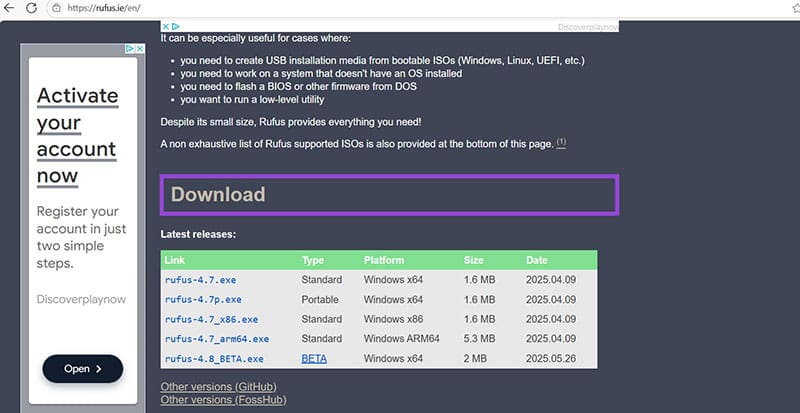Click the Type column header
This screenshot has width=800, height=413.
[313, 260]
